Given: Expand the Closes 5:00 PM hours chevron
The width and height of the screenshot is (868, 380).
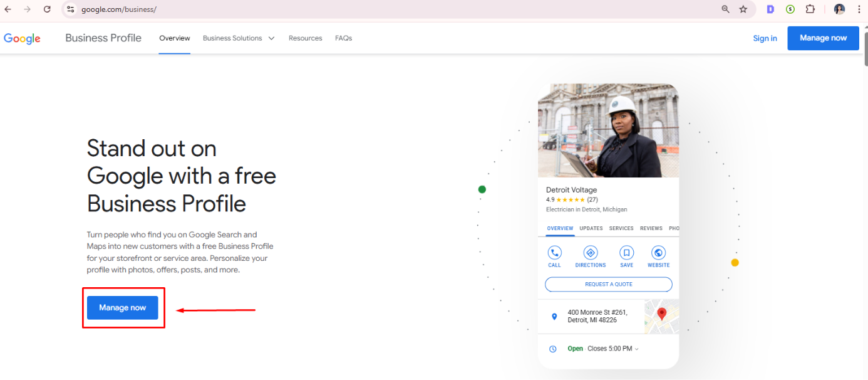Looking at the screenshot, I should click(637, 349).
